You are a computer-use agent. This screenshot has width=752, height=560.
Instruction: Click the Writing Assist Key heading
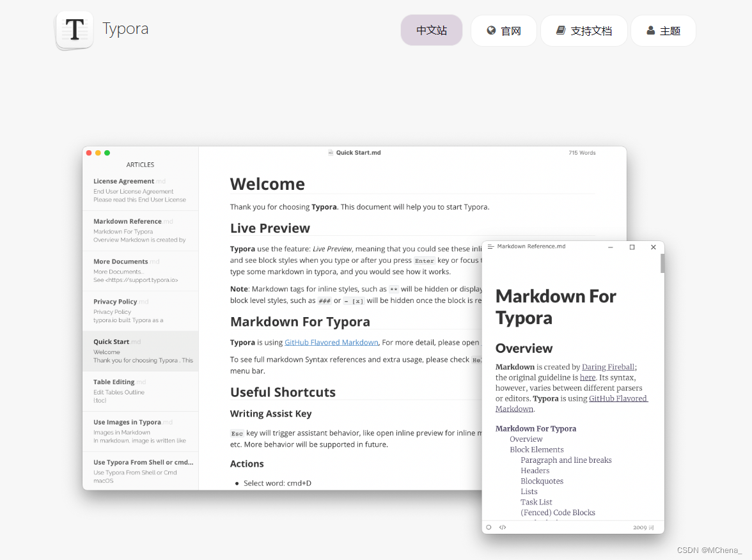click(270, 414)
